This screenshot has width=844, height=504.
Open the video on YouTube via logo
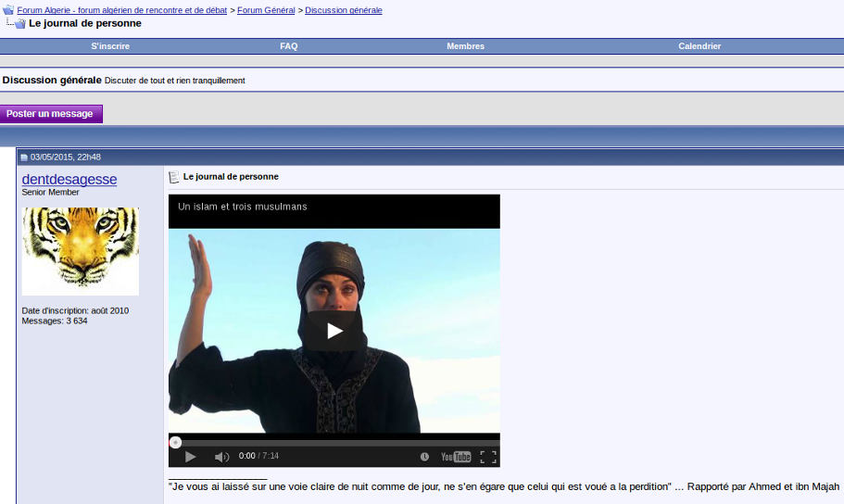(456, 457)
